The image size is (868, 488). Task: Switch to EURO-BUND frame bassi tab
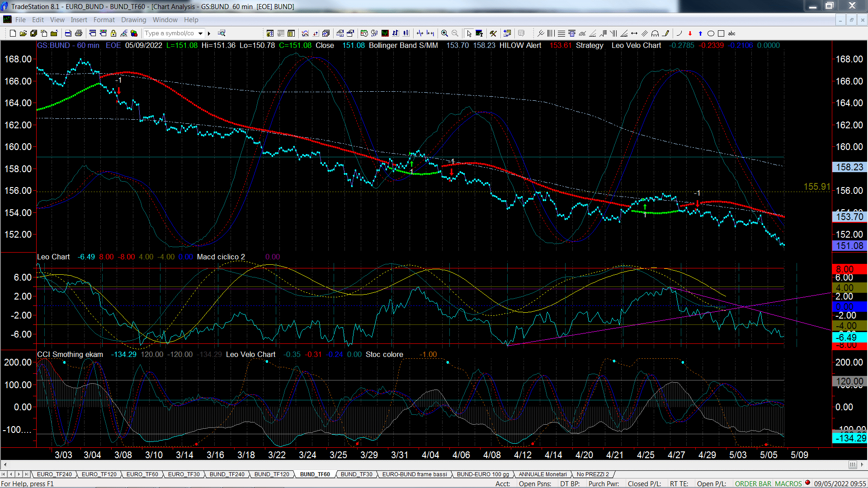coord(415,474)
